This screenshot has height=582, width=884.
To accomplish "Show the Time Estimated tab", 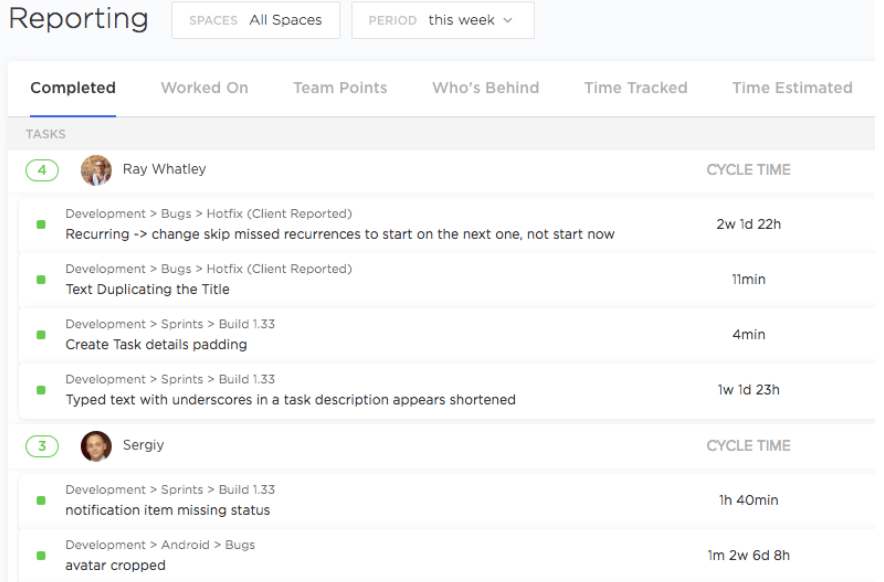I will pos(792,88).
